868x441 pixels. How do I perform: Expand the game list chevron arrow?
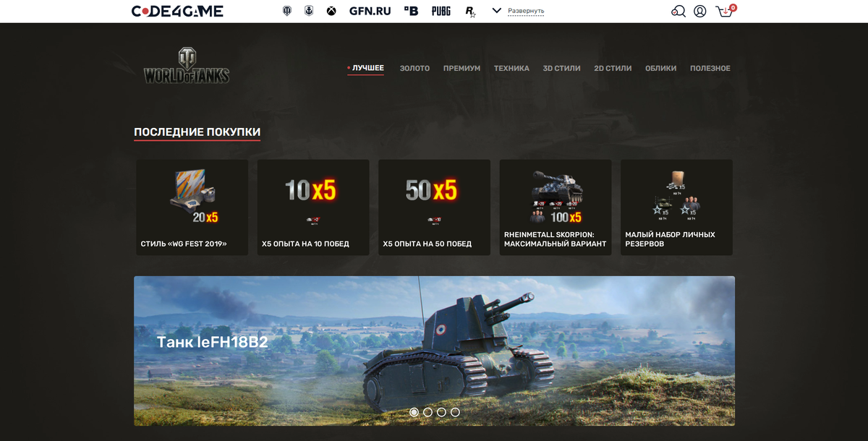[496, 11]
